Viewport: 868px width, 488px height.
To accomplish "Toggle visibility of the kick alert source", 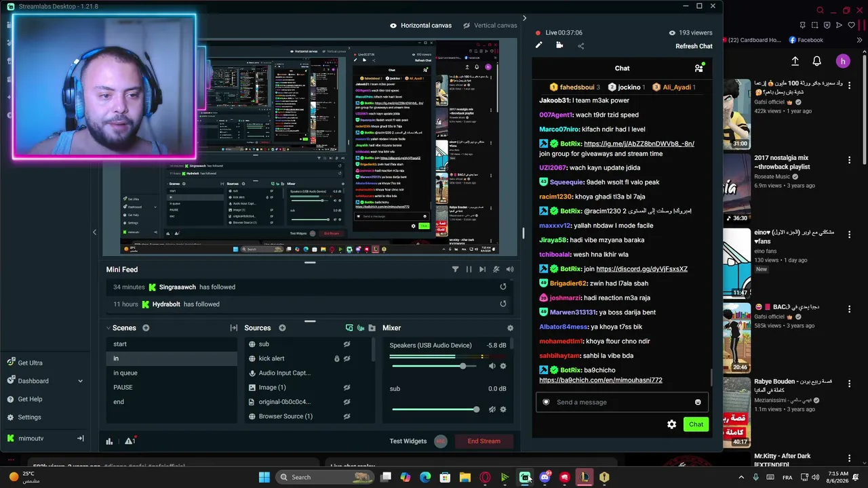I will click(347, 359).
